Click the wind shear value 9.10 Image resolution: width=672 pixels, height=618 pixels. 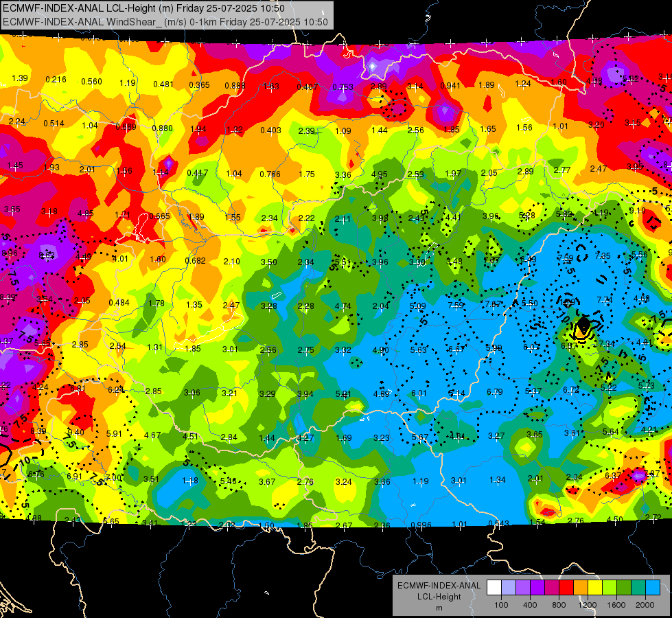point(637,211)
